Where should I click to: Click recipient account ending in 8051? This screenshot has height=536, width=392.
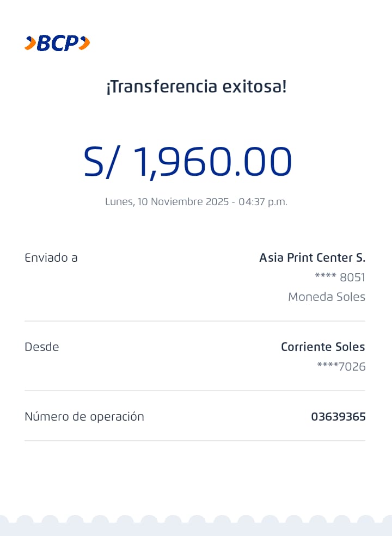pos(340,277)
